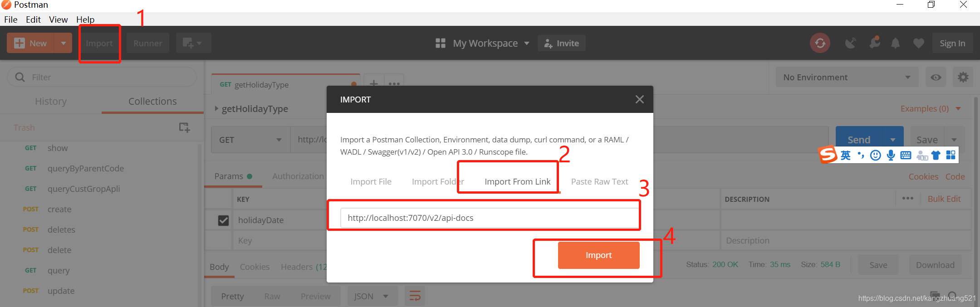Switch to response Headers tab
Image resolution: width=980 pixels, height=307 pixels.
point(303,267)
